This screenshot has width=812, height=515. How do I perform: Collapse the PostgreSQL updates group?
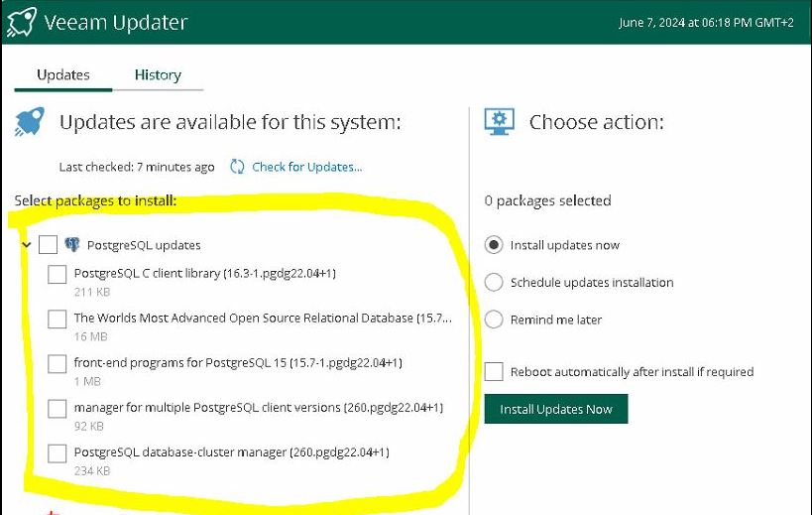pyautogui.click(x=27, y=244)
